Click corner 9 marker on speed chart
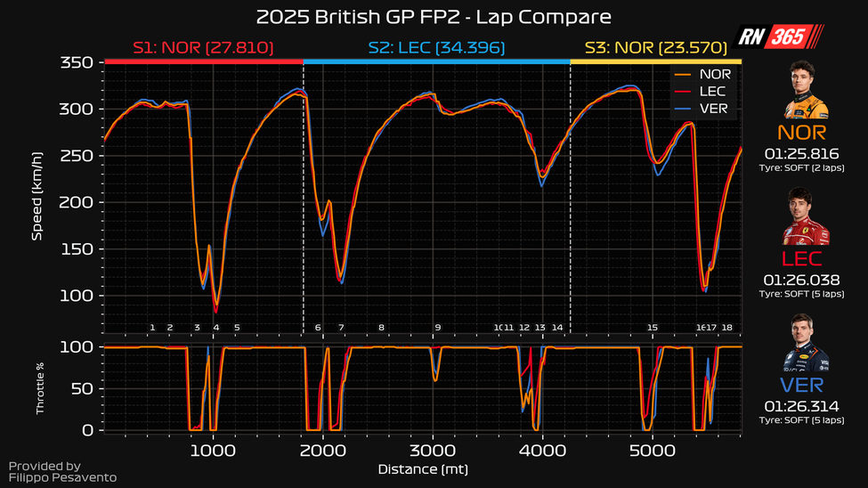 [437, 328]
